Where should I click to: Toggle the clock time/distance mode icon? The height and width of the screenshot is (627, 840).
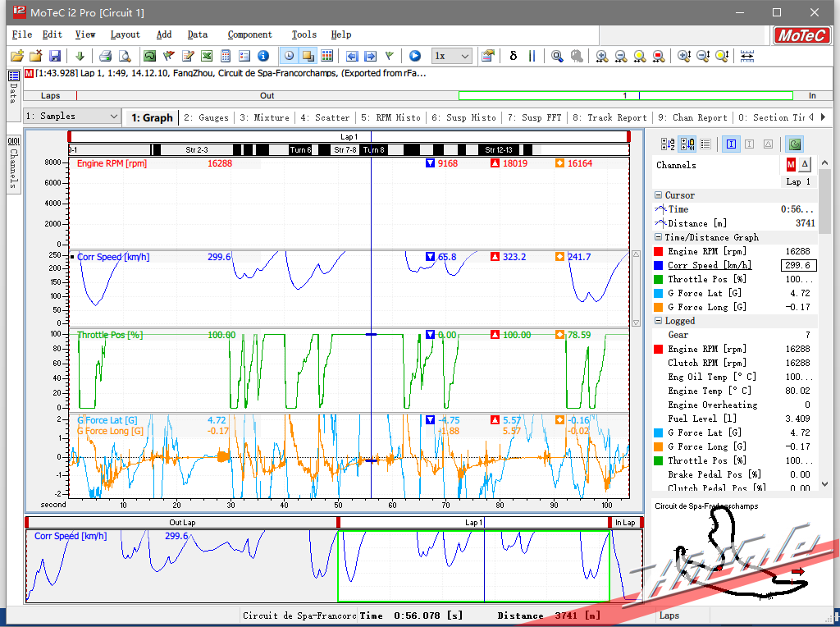289,56
